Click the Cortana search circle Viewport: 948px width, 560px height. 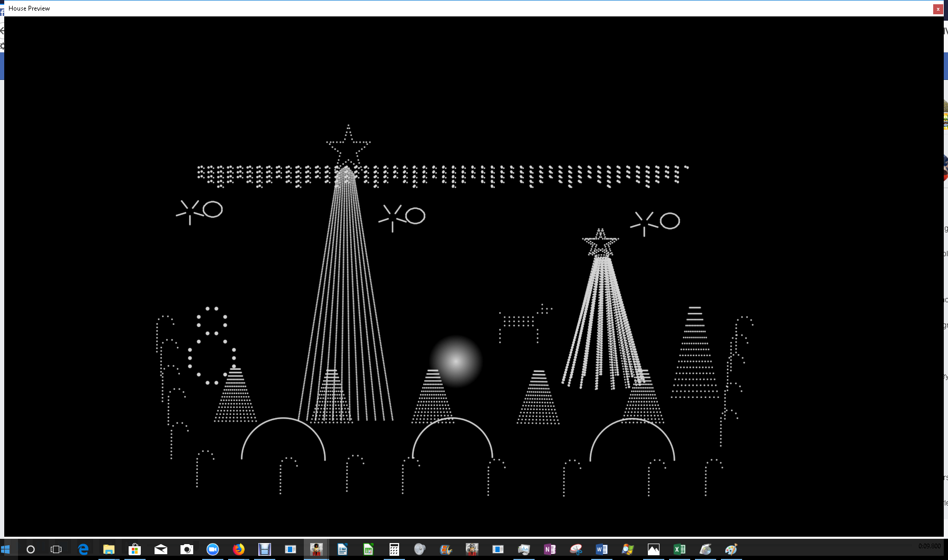pyautogui.click(x=31, y=549)
